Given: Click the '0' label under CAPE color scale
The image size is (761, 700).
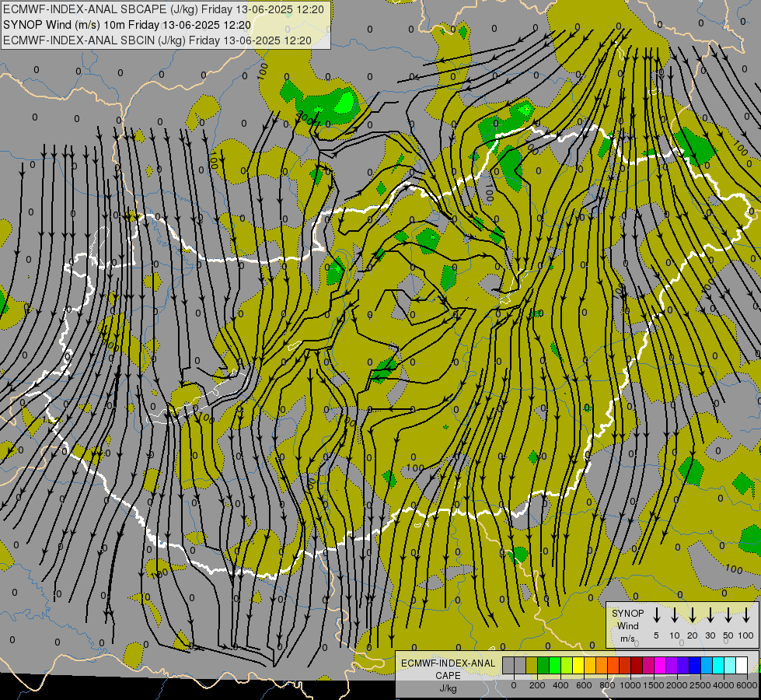Looking at the screenshot, I should click(x=514, y=685).
